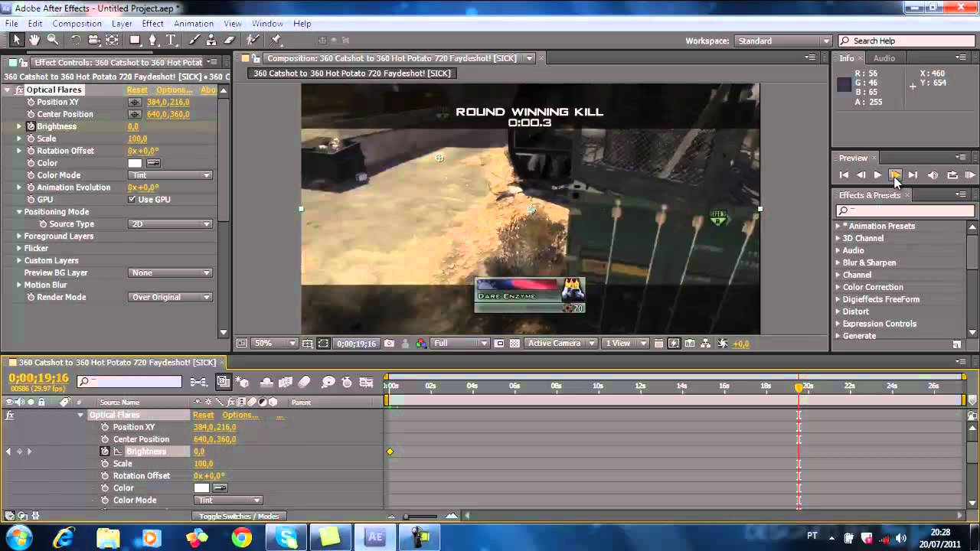Toggle Fast Previews button in viewer
This screenshot has width=980, height=551.
coord(674,344)
